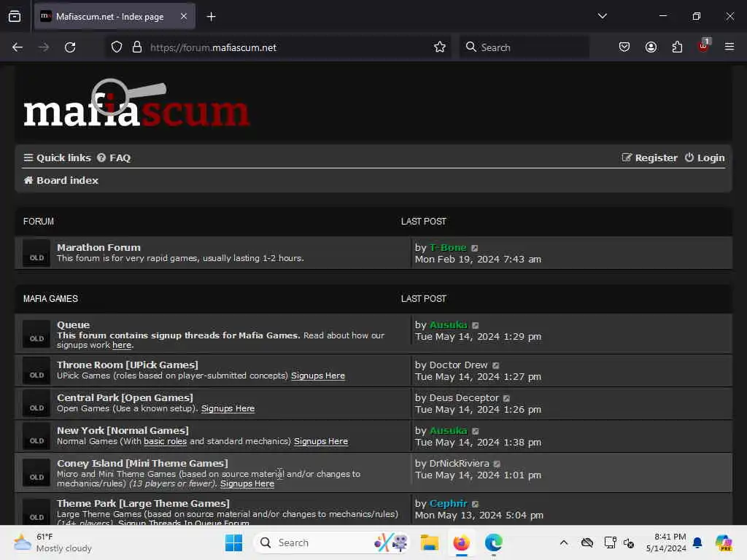Viewport: 747px width, 560px height.
Task: Click Signups Here for Normal Games
Action: point(321,441)
